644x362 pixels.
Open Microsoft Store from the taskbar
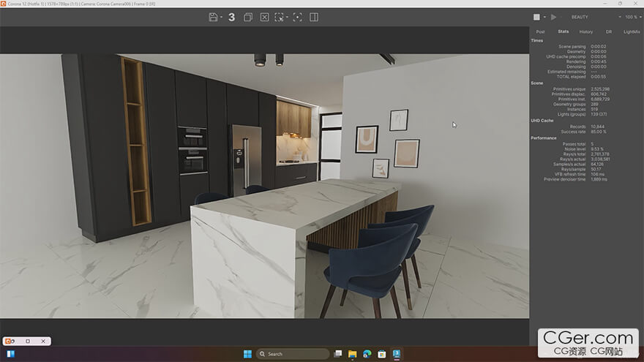point(381,354)
